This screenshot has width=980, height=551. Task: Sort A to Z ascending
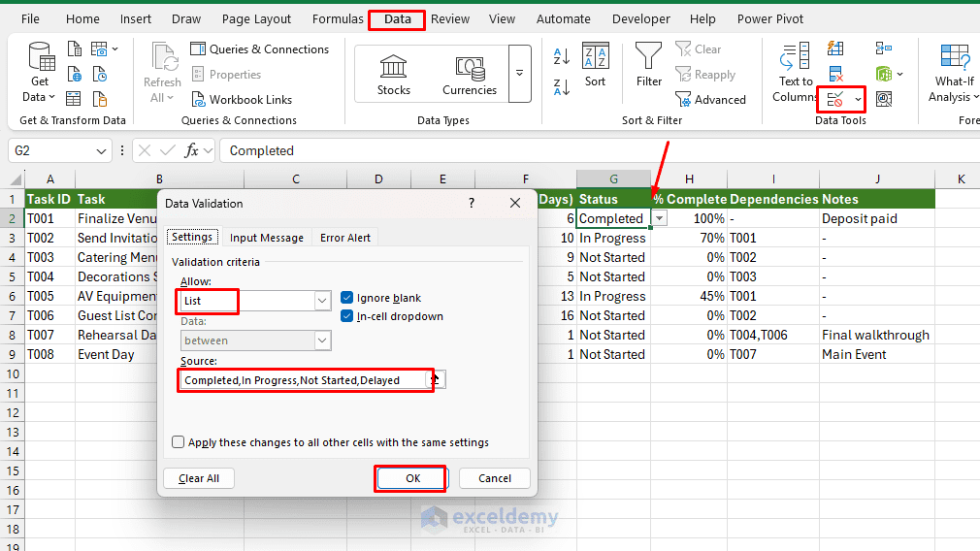coord(561,56)
